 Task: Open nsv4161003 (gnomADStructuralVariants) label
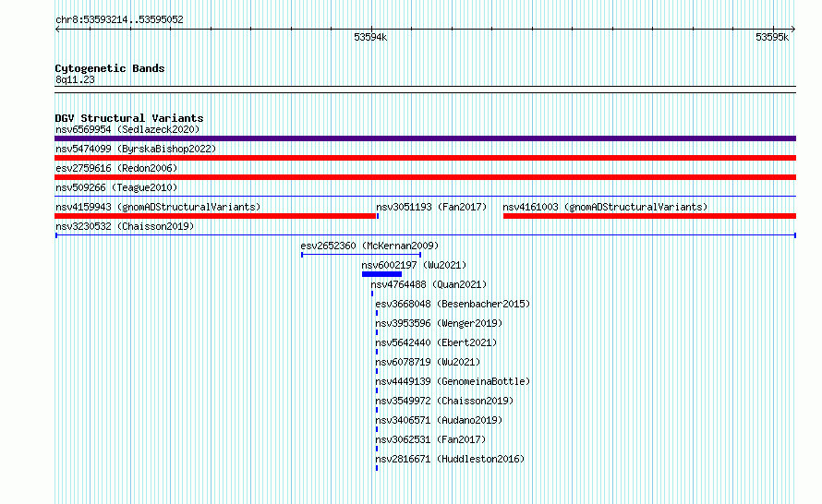click(605, 207)
